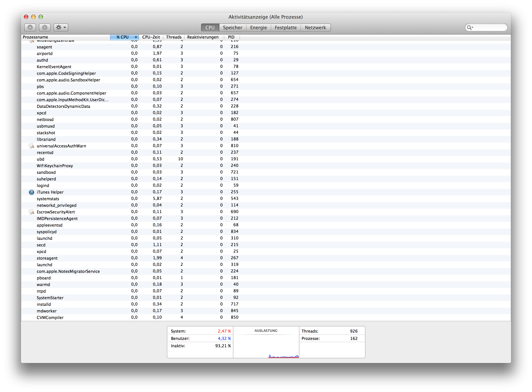Sort by the Threads column header
This screenshot has height=392, width=532.
click(174, 37)
